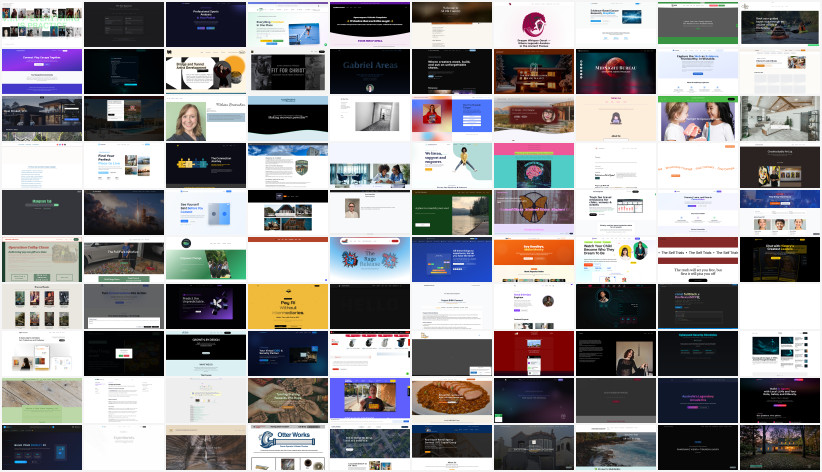This screenshot has height=472, width=822.
Task: Select the "Operation Coffee Clean" thumbnail
Action: [x=42, y=260]
